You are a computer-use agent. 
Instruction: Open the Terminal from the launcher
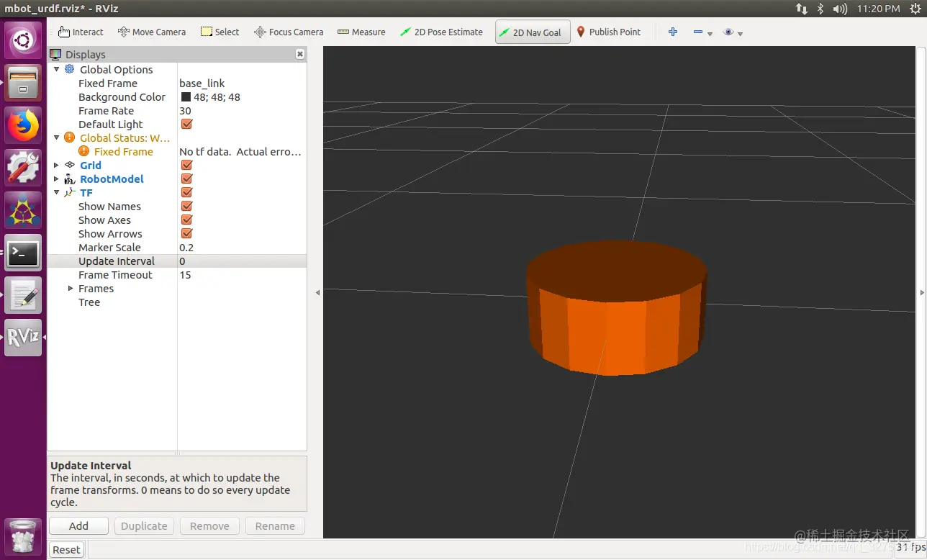click(24, 253)
